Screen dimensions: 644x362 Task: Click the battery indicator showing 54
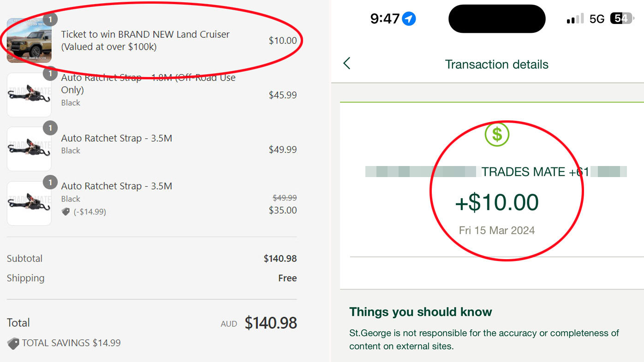pos(621,19)
